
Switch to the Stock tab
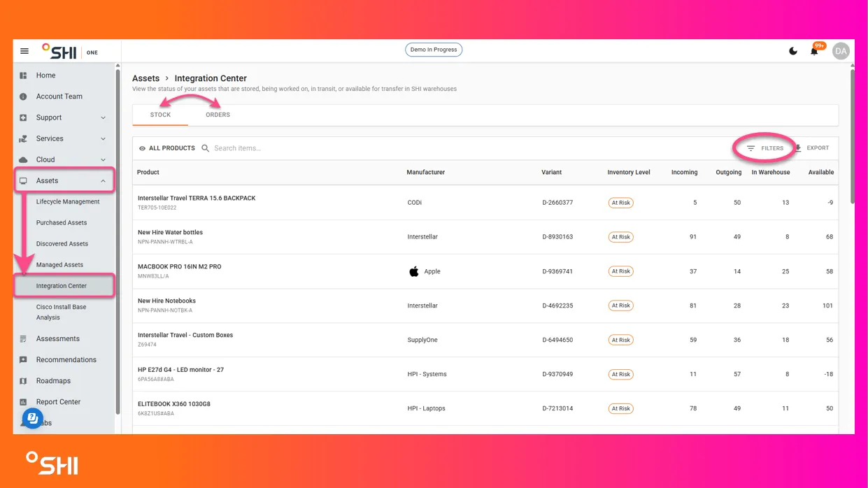coord(160,115)
